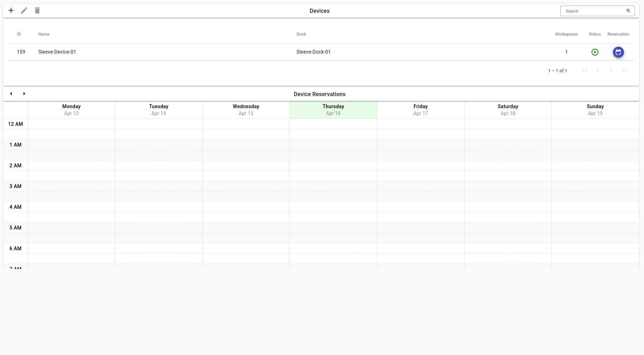644x355 pixels.
Task: Select Sunday Apr 19 column header
Action: click(595, 110)
